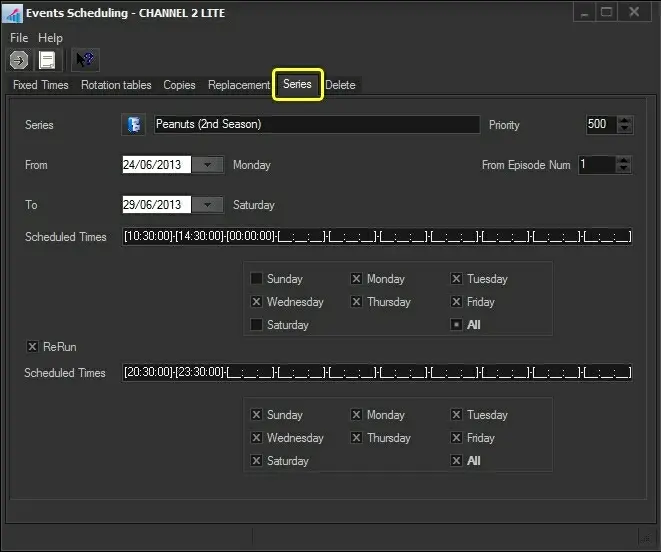
Task: Open the File menu
Action: point(20,38)
